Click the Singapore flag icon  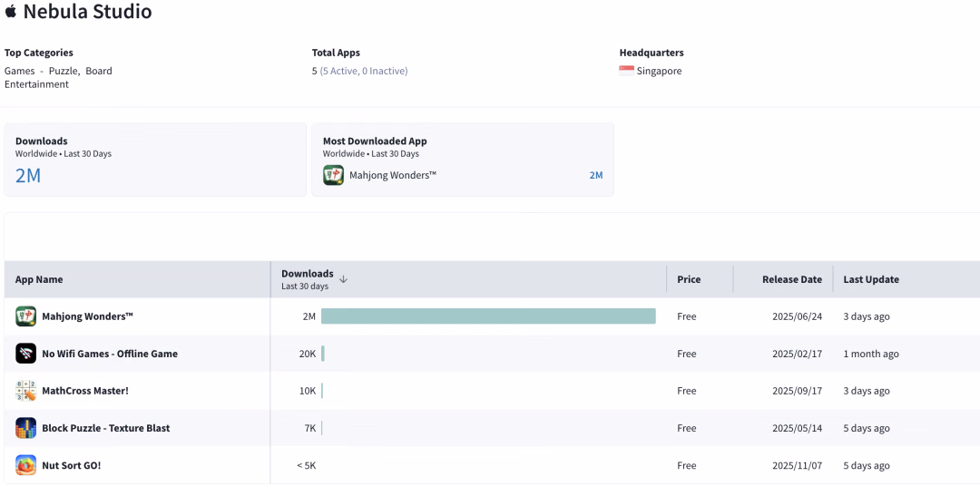626,71
